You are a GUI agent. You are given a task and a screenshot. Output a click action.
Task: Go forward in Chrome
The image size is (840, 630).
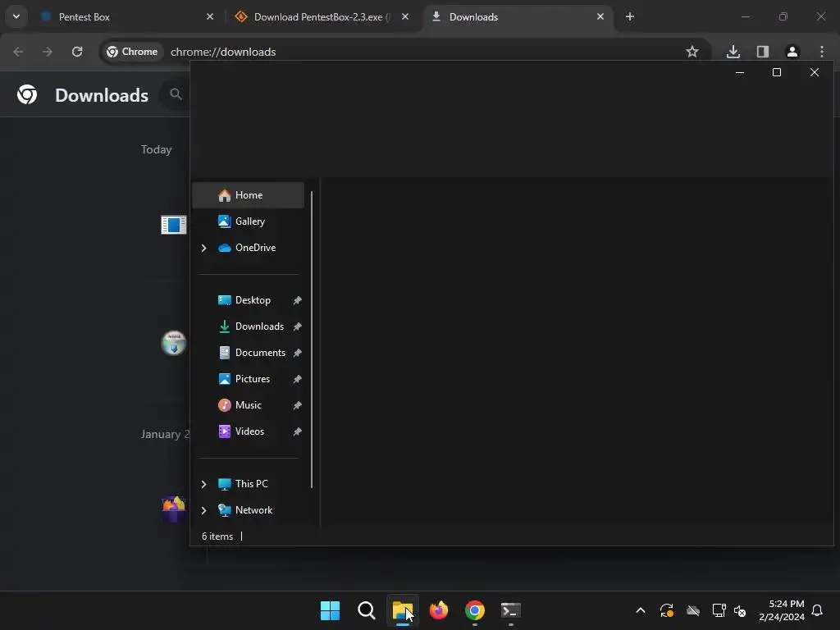tap(48, 52)
